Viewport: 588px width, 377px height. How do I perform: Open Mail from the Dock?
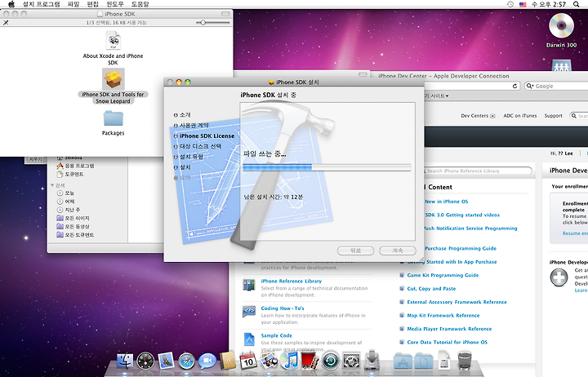[x=166, y=361]
